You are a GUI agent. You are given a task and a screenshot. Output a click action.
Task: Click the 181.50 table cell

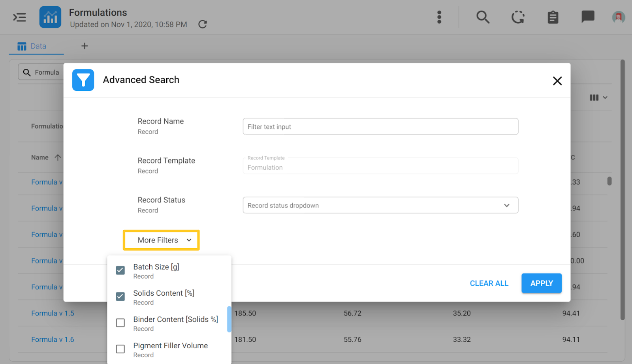click(x=245, y=340)
